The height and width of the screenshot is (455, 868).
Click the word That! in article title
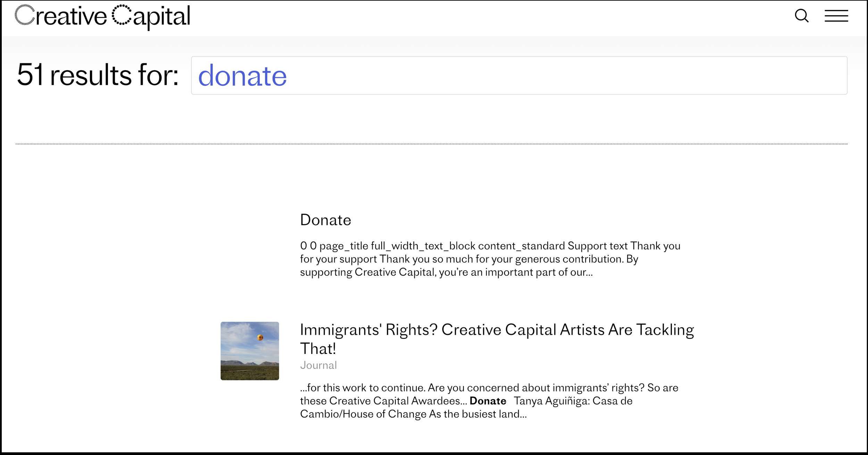[x=318, y=349]
